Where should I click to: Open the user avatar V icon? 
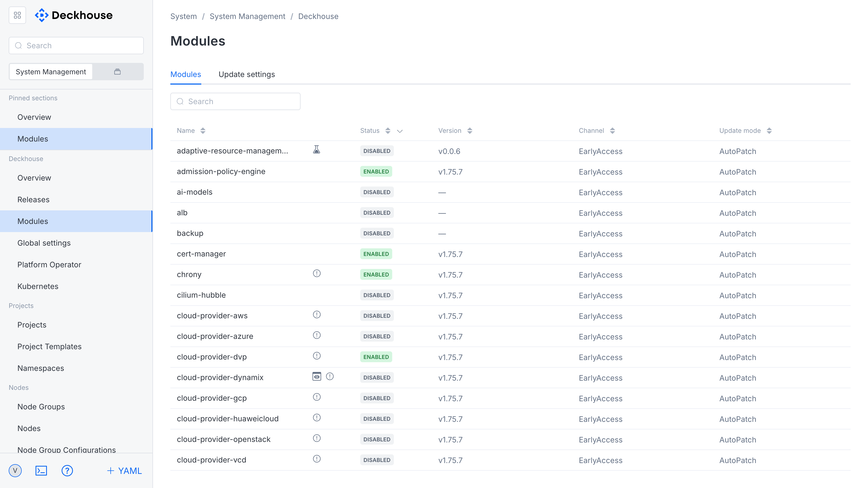[x=15, y=470]
